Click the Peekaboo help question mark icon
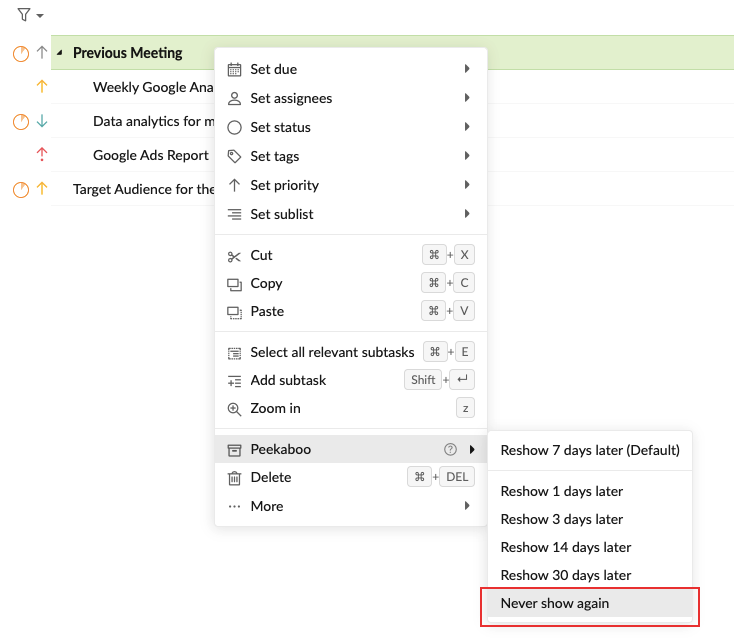The width and height of the screenshot is (734, 642). (x=450, y=450)
